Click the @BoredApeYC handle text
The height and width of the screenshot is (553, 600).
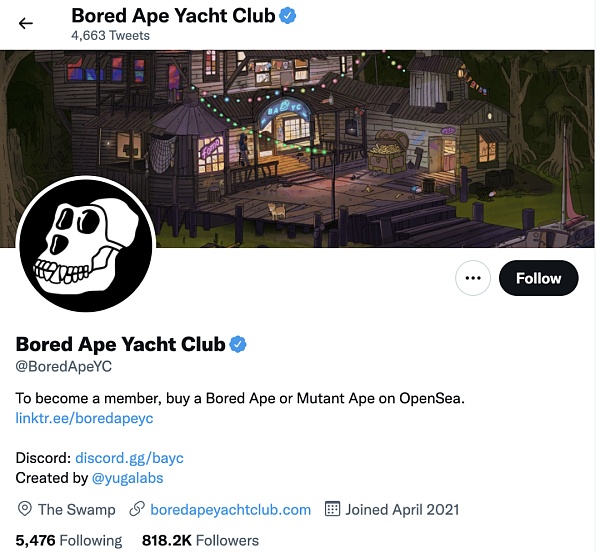(64, 366)
